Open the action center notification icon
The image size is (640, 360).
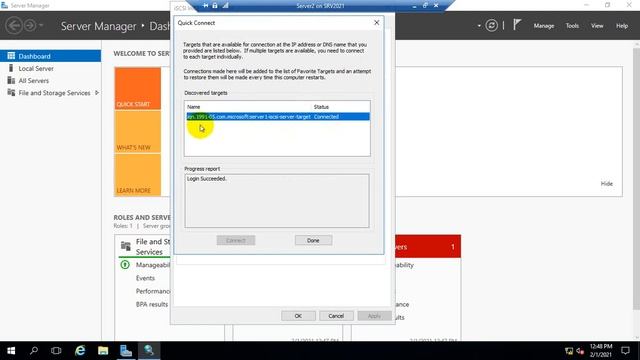[x=625, y=351]
